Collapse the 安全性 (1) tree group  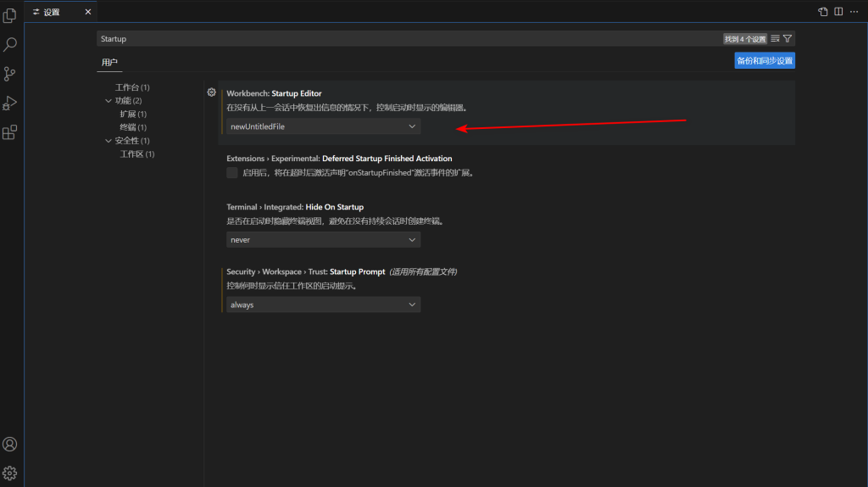click(x=108, y=141)
